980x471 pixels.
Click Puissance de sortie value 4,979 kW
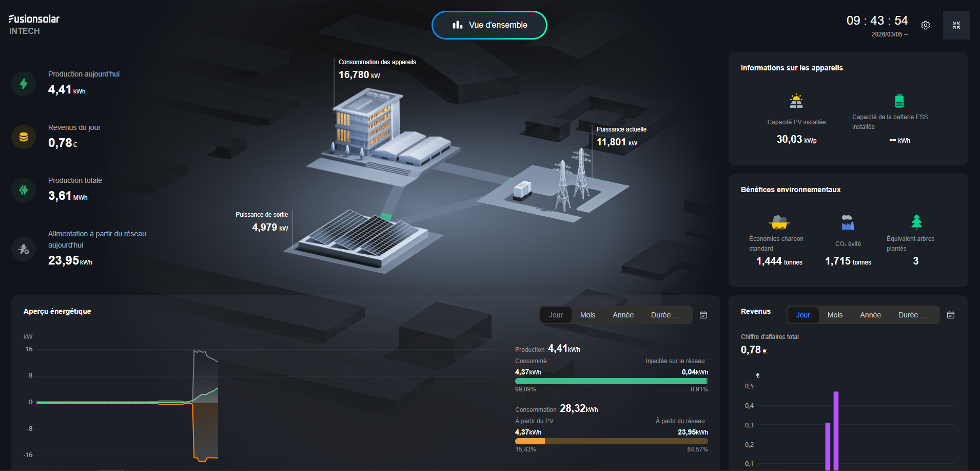pos(270,228)
